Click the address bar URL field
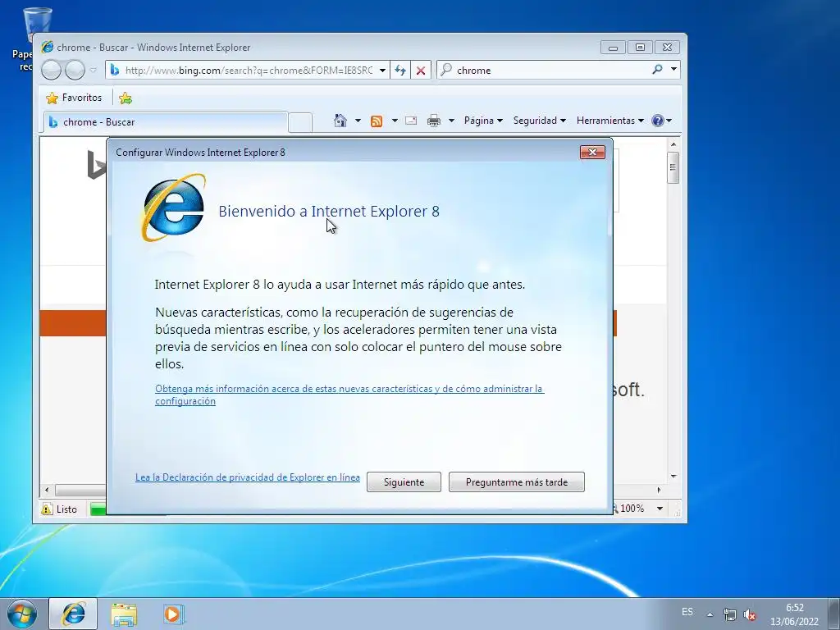This screenshot has width=840, height=630. (249, 71)
